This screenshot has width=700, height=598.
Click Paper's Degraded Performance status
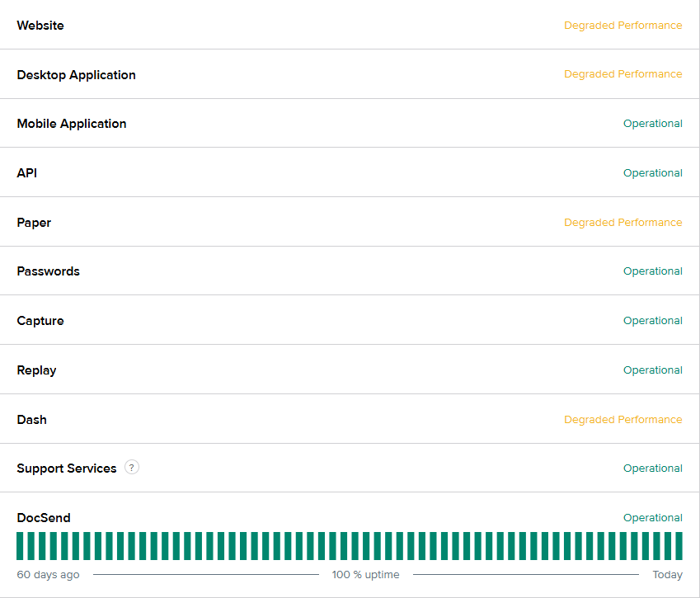622,223
